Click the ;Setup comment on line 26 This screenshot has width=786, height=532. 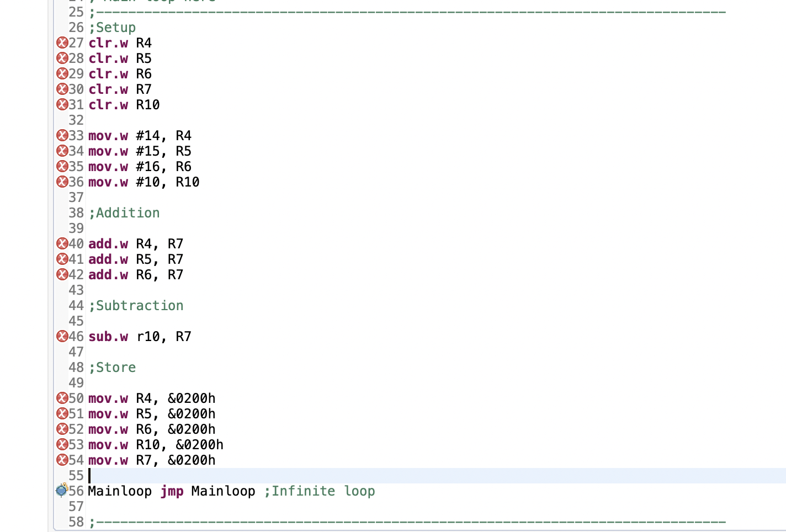point(114,27)
